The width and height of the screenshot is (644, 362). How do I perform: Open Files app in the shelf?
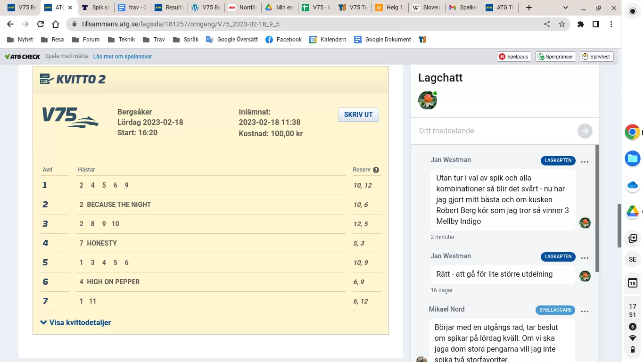(x=632, y=158)
